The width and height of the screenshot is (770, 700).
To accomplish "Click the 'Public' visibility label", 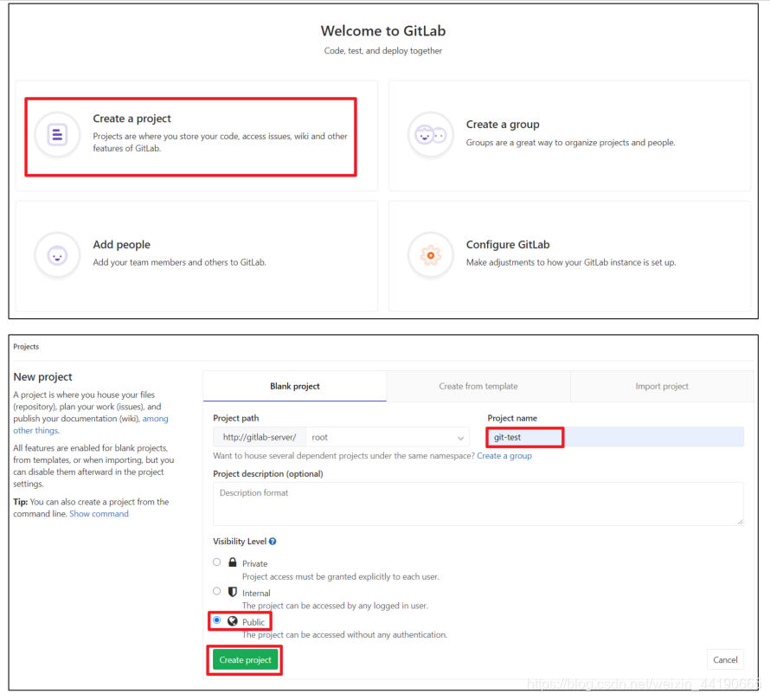I will click(253, 622).
